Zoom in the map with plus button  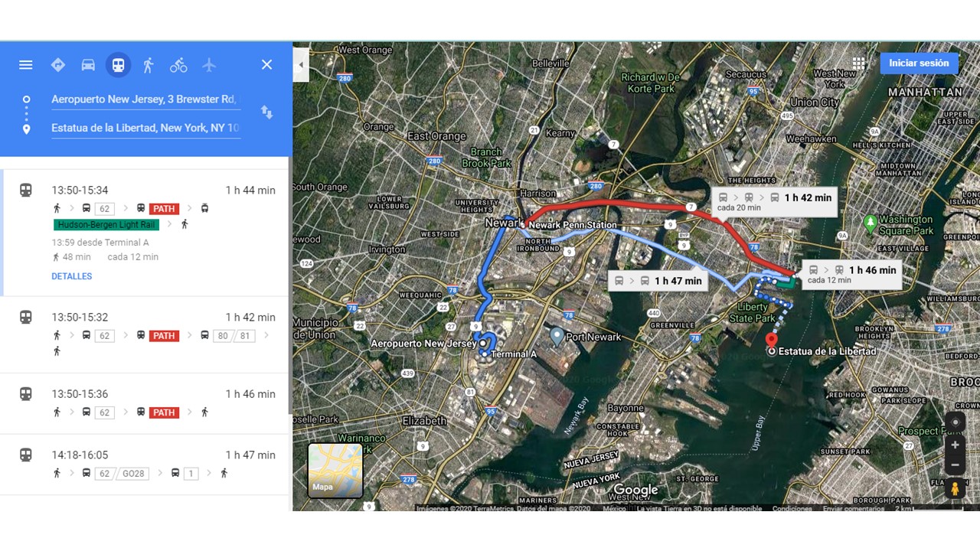[x=954, y=445]
